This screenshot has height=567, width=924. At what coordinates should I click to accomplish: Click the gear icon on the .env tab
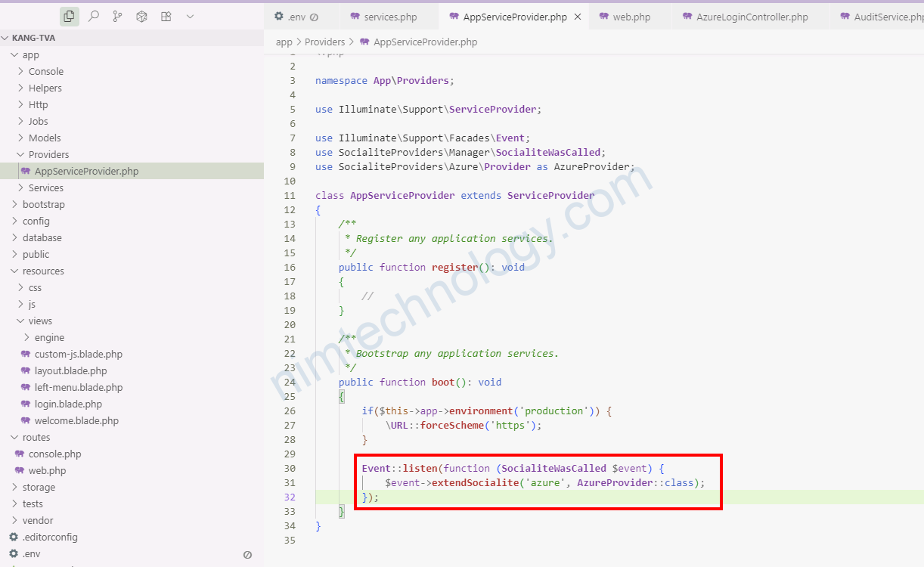coord(279,17)
